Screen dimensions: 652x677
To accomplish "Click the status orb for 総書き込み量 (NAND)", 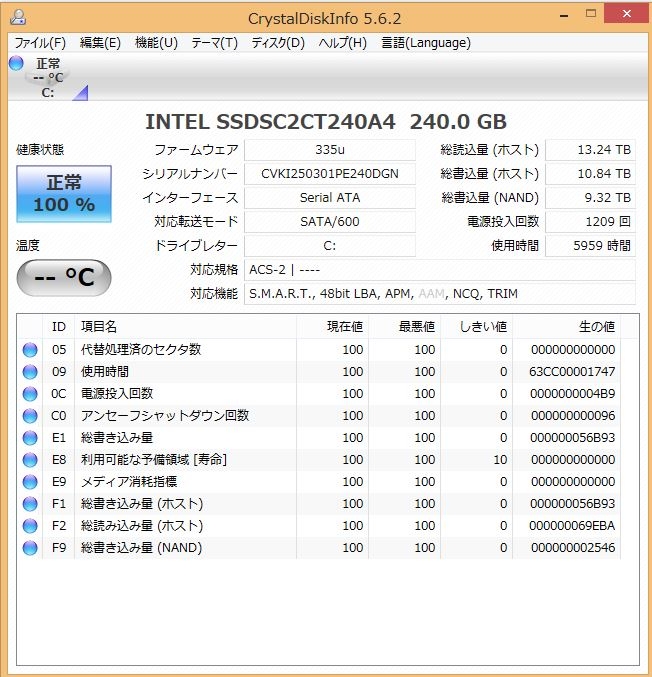I will (x=29, y=548).
